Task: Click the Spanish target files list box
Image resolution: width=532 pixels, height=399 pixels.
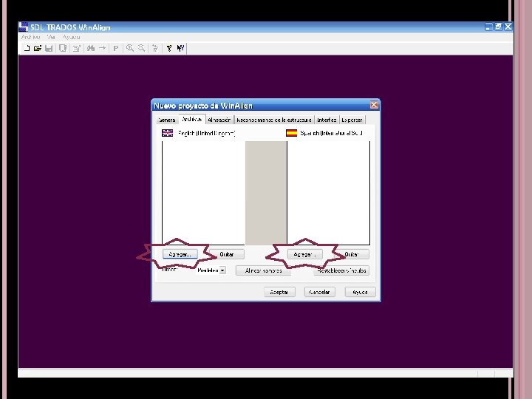Action: (328, 193)
